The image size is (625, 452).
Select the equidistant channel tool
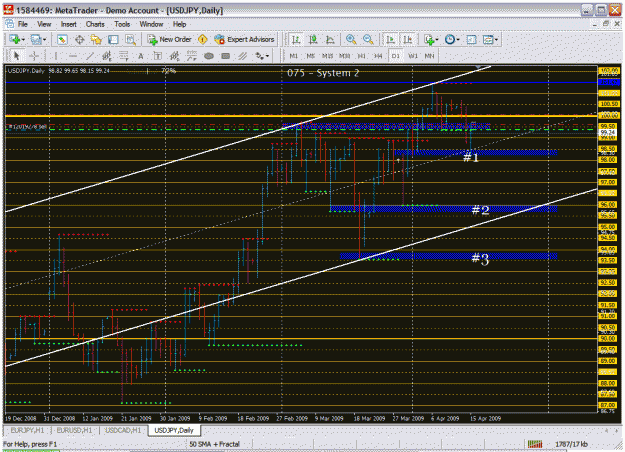[x=107, y=56]
